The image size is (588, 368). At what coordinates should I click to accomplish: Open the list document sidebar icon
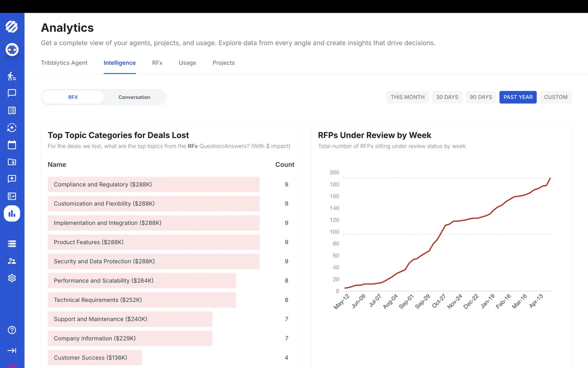(x=12, y=110)
